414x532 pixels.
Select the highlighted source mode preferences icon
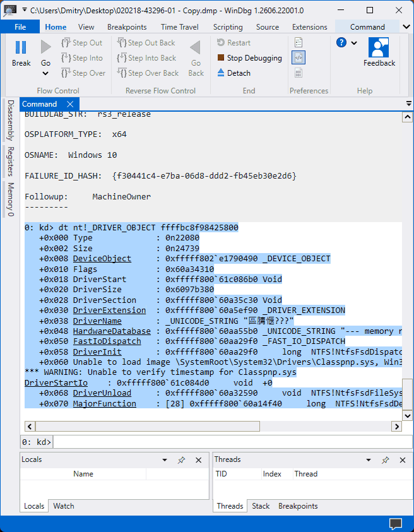[x=299, y=57]
